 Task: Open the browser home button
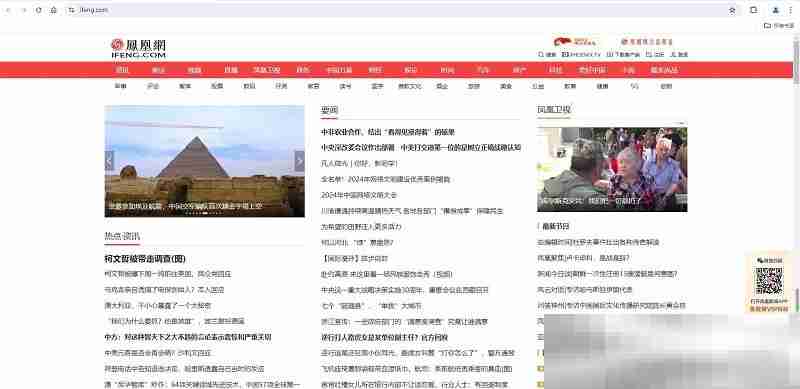tap(53, 10)
